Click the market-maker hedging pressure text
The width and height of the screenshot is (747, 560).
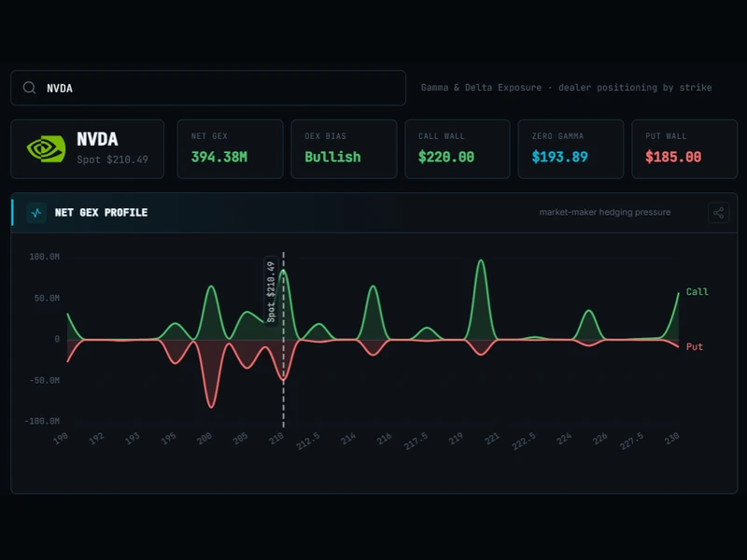[x=604, y=213]
